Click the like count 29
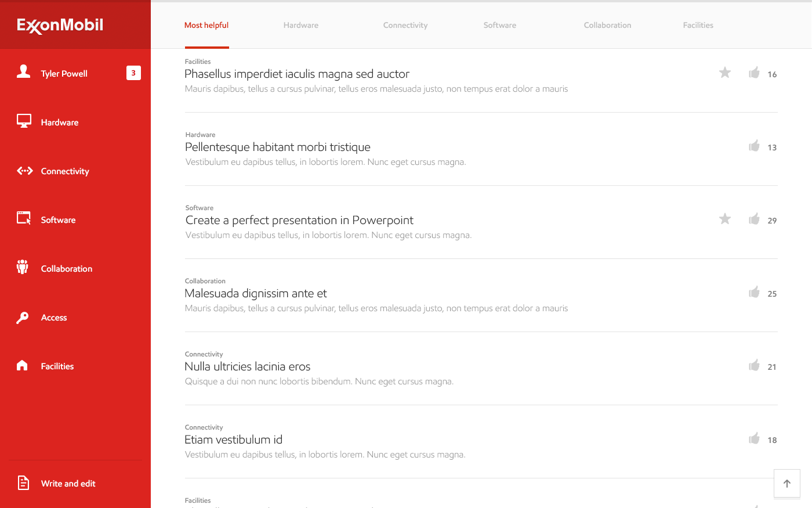Viewport: 812px width, 508px height. tap(772, 221)
